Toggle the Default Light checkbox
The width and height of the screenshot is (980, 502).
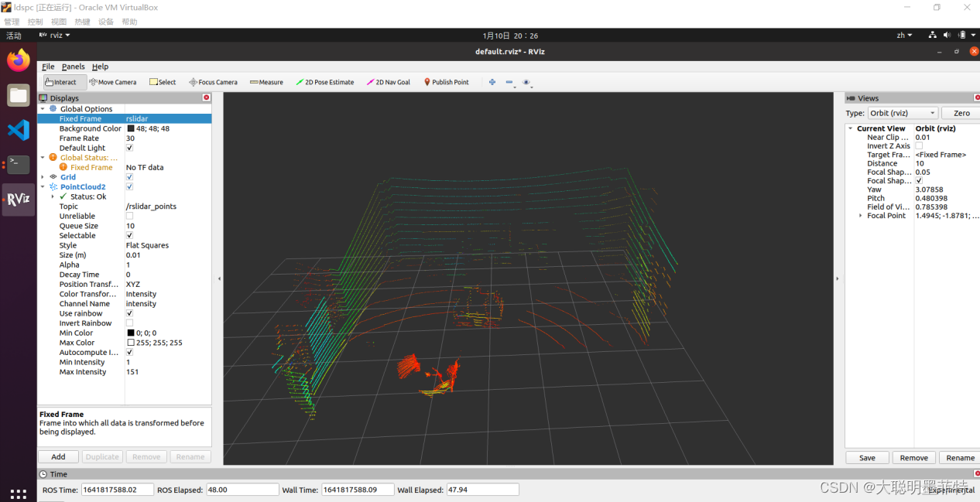pyautogui.click(x=129, y=148)
